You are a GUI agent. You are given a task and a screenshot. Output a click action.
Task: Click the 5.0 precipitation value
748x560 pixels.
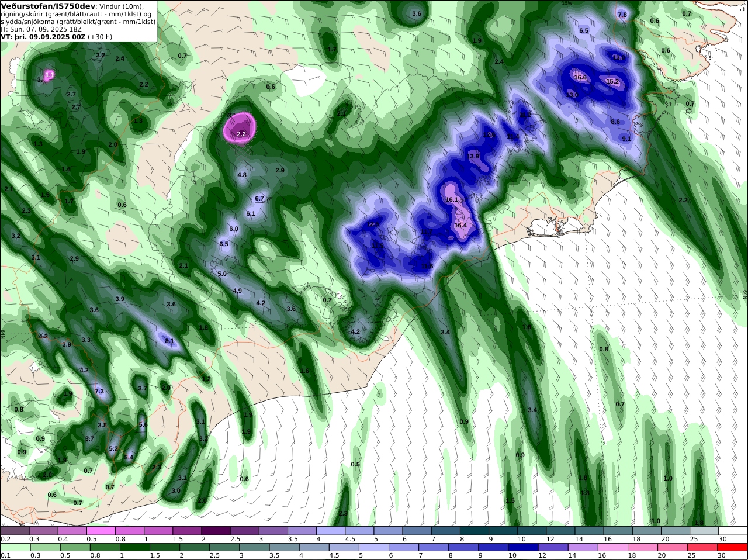point(221,274)
